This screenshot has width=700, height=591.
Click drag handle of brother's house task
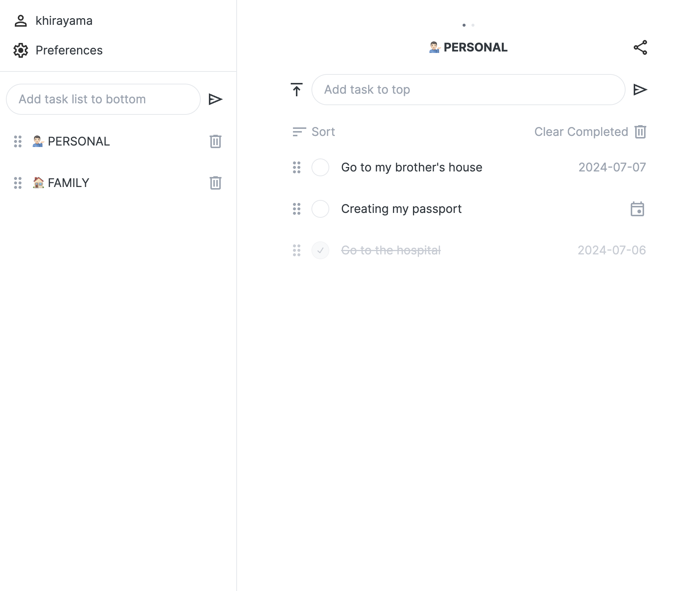pos(297,167)
